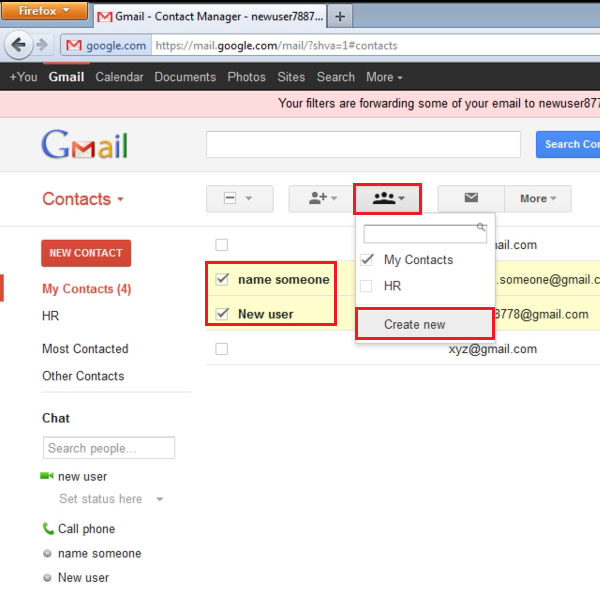
Task: Click Gmail in the top bar
Action: coord(66,77)
